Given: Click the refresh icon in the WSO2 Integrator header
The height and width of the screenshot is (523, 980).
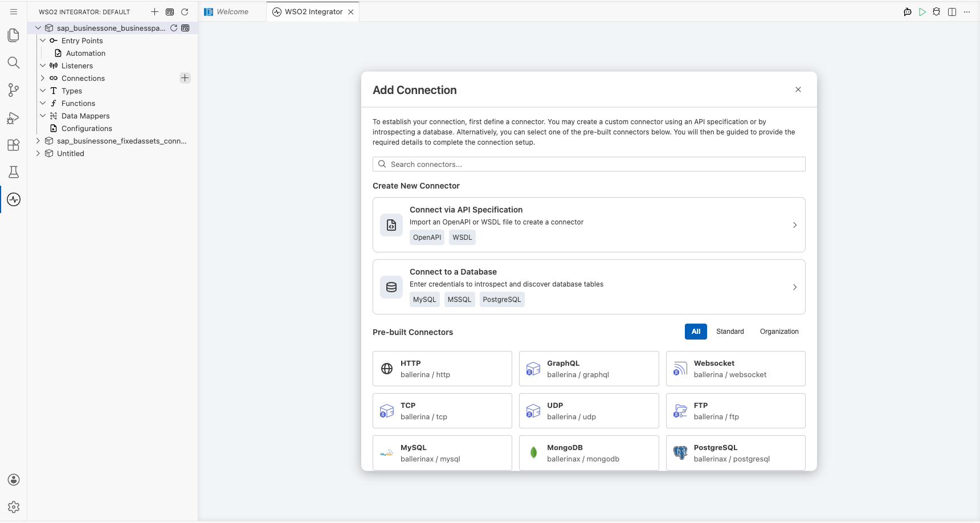Looking at the screenshot, I should [x=185, y=11].
